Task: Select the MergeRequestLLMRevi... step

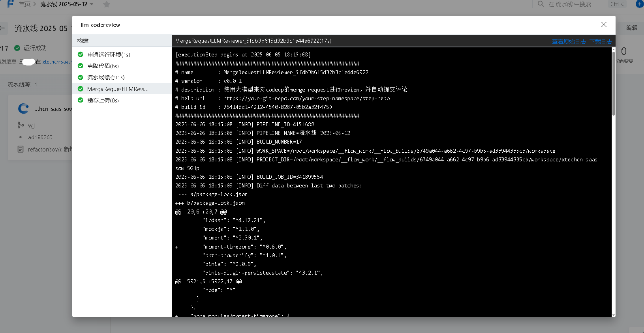Action: point(118,89)
